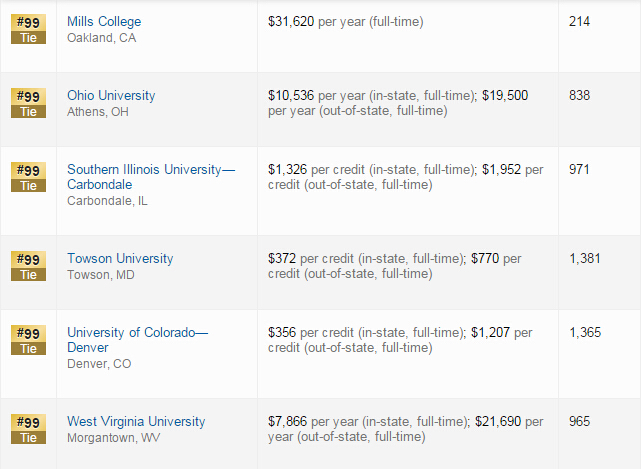This screenshot has height=469, width=641.
Task: Click the Morgantown, WV location text
Action: click(114, 438)
